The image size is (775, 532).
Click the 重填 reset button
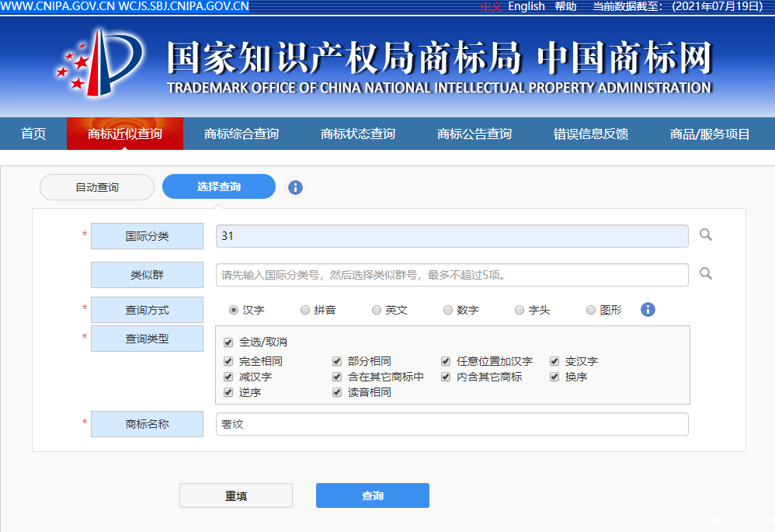[x=236, y=495]
